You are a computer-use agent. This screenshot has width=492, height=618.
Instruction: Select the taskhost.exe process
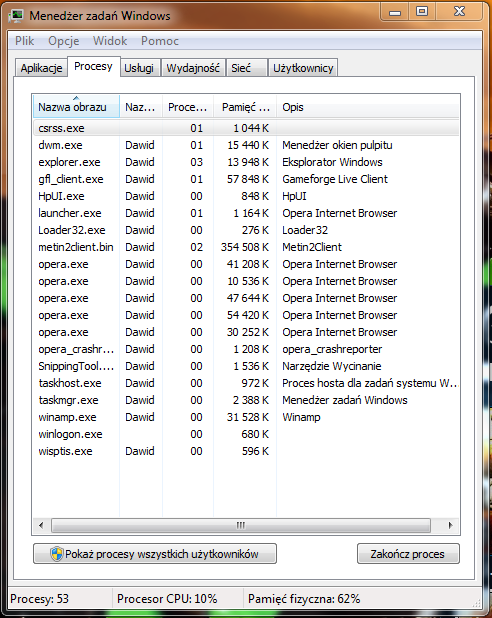pos(246,383)
